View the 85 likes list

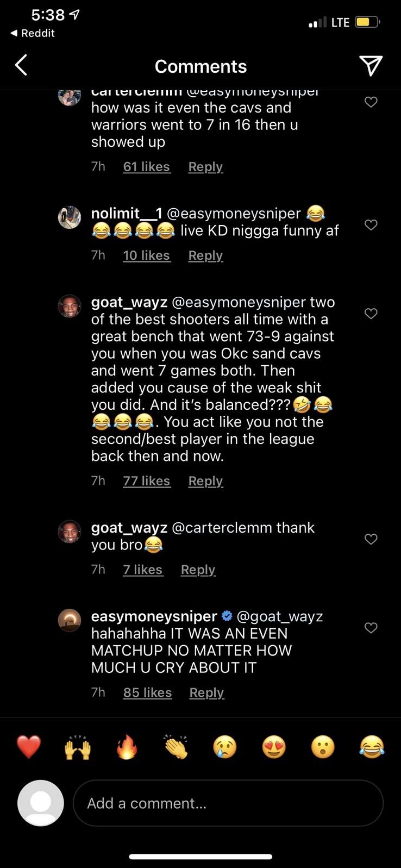[147, 692]
